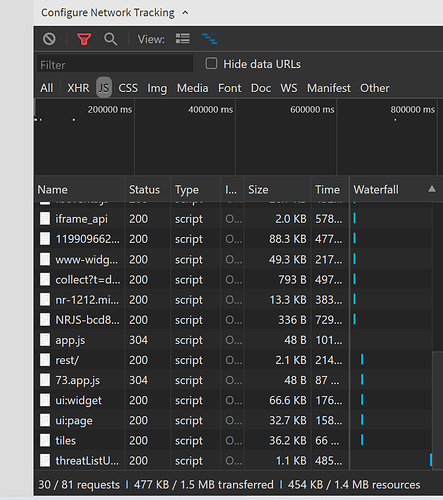Select the Manifest filter type

click(x=329, y=88)
